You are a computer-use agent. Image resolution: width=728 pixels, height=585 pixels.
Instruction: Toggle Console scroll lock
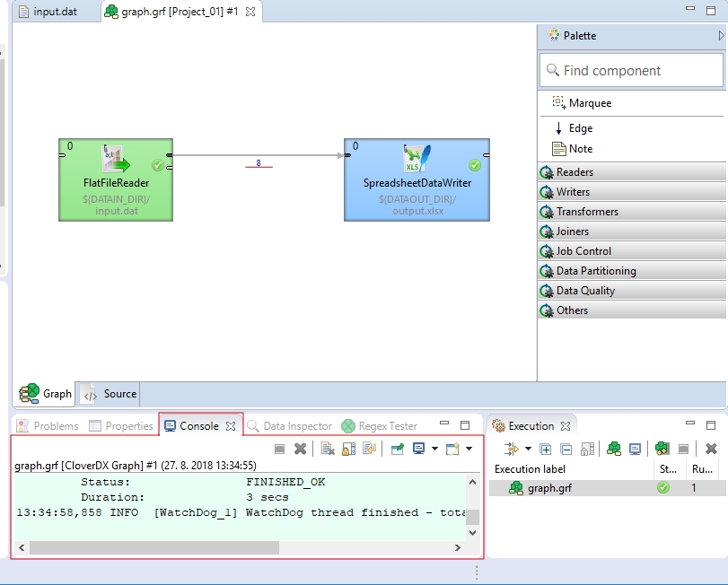348,449
